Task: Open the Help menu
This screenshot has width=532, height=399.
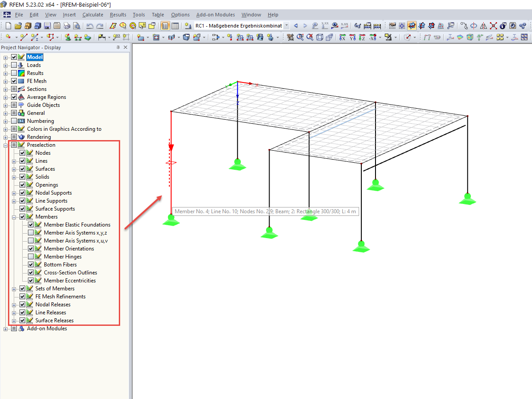Action: point(273,15)
